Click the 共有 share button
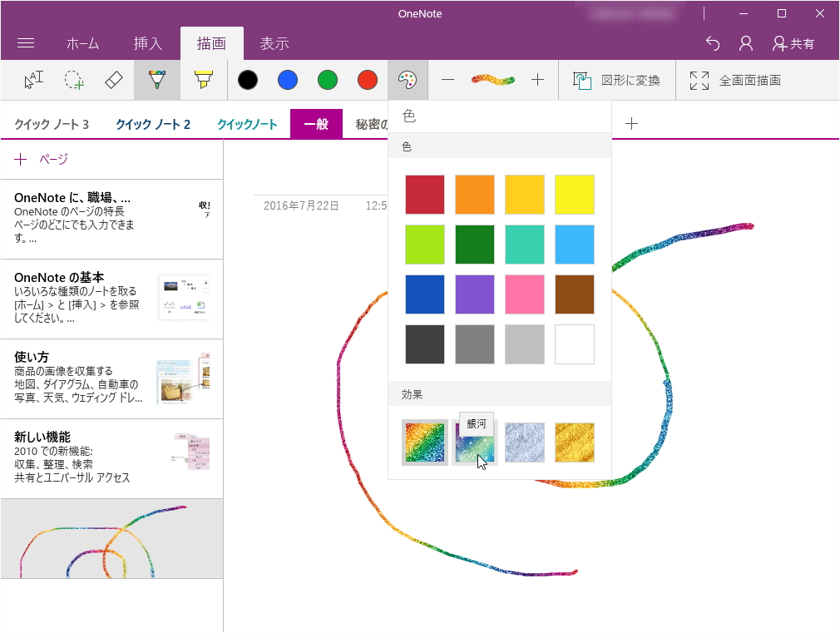The width and height of the screenshot is (840, 633). (796, 42)
